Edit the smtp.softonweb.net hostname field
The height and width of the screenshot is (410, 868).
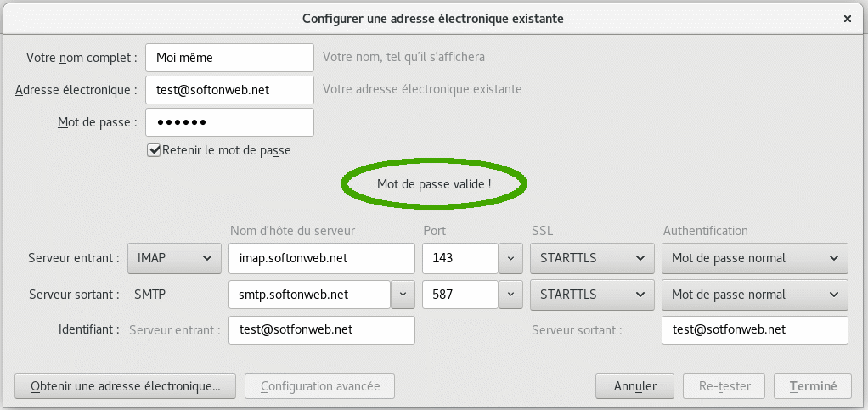coord(309,295)
